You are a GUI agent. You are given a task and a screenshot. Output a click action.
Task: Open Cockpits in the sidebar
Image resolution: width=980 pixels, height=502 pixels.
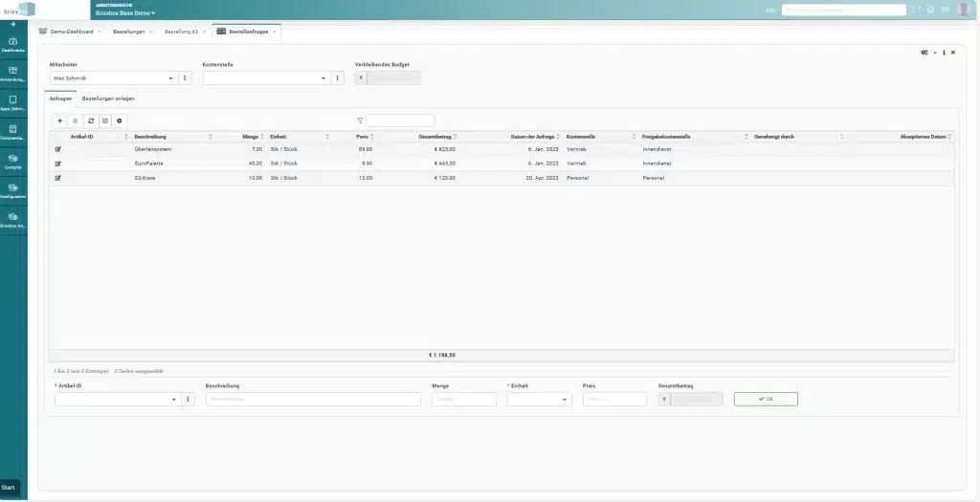pyautogui.click(x=13, y=162)
